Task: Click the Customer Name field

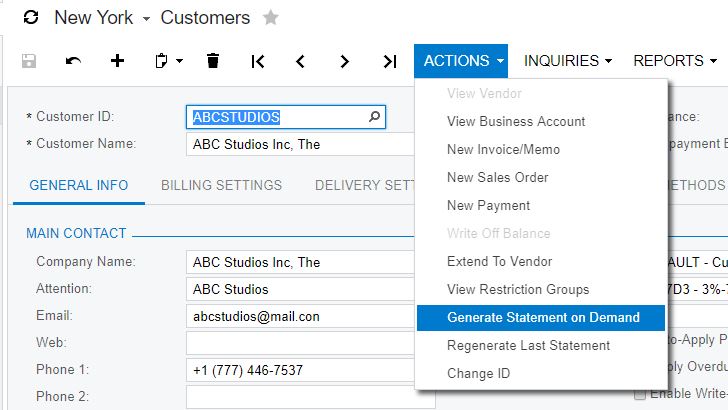Action: click(300, 144)
